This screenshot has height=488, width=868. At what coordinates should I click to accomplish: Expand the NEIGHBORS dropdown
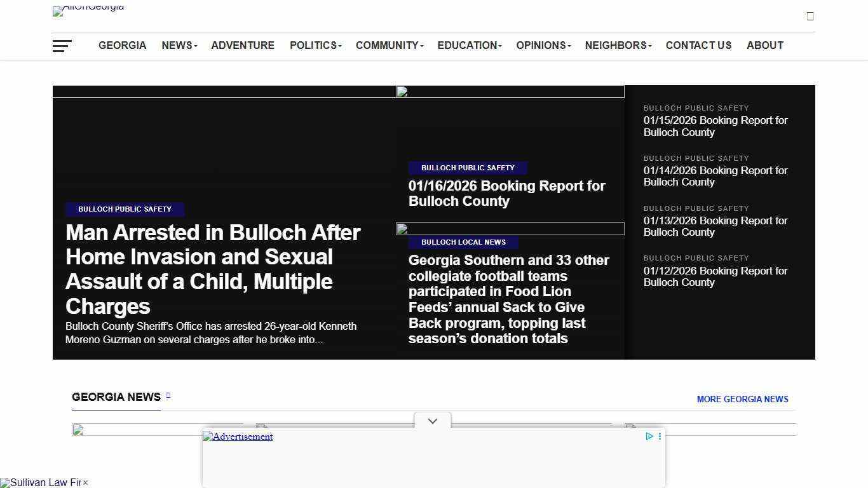(x=615, y=45)
